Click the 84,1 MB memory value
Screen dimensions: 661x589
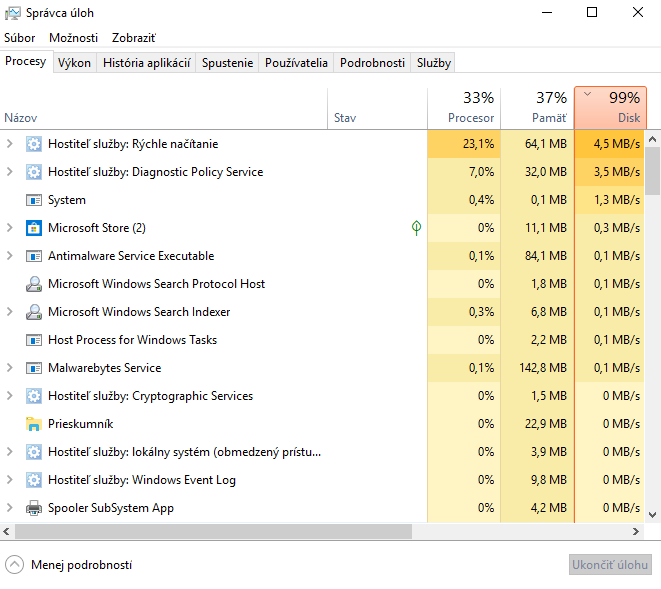545,256
